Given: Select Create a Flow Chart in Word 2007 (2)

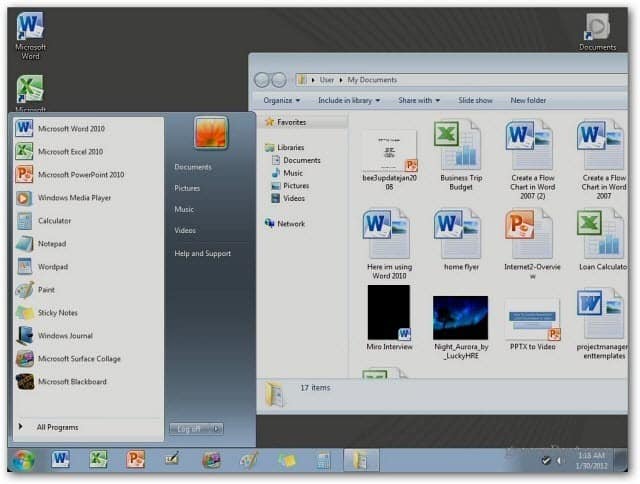Looking at the screenshot, I should point(532,159).
